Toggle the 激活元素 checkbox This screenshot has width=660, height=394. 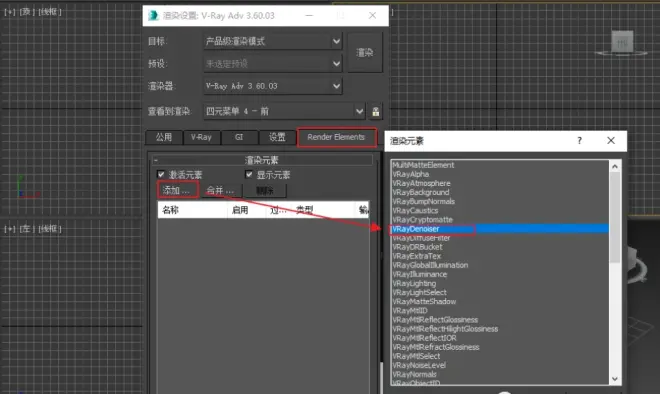coord(161,174)
